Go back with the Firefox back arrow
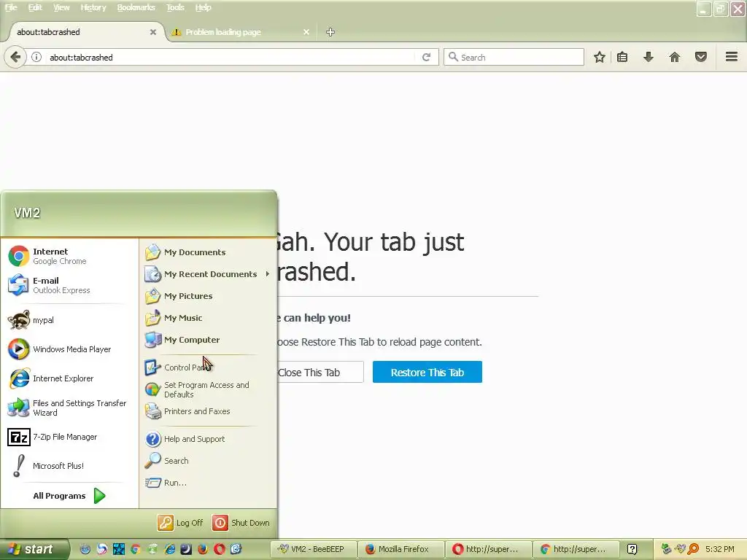747x560 pixels. (15, 57)
